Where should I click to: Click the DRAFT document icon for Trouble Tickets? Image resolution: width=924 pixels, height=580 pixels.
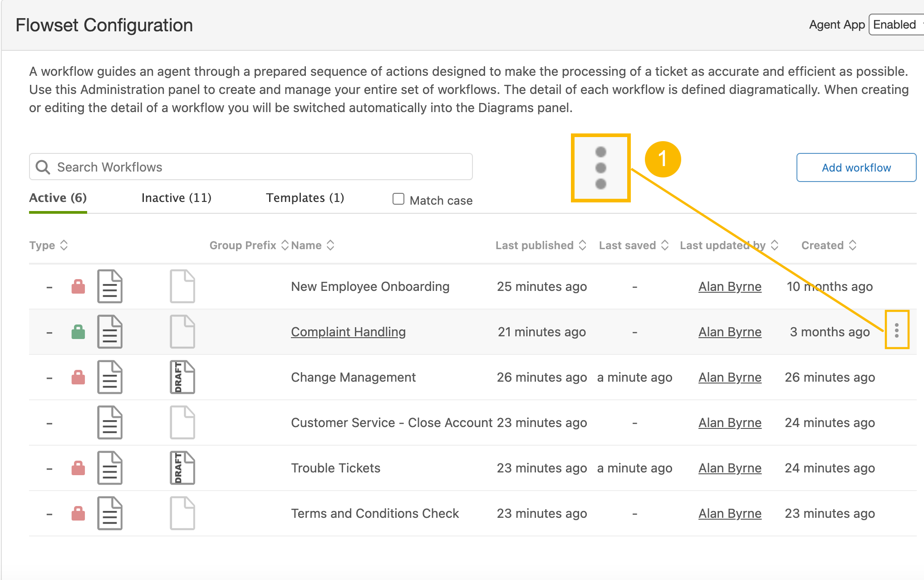tap(182, 468)
